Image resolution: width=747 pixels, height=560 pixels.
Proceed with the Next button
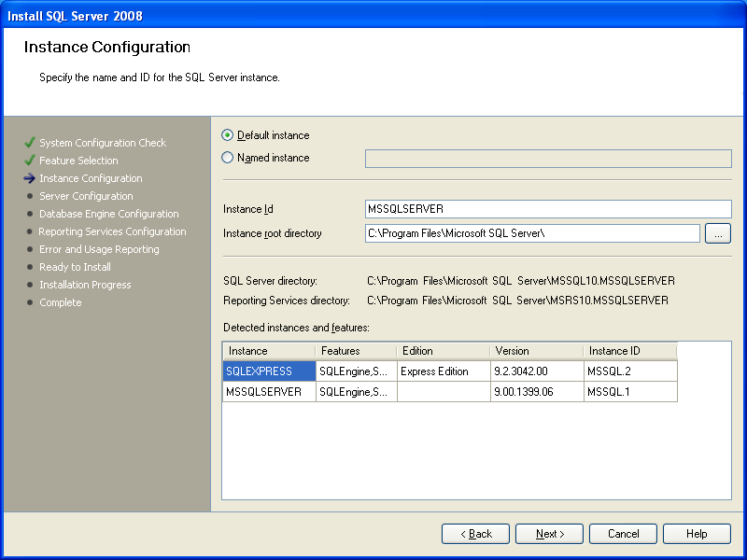[x=549, y=534]
